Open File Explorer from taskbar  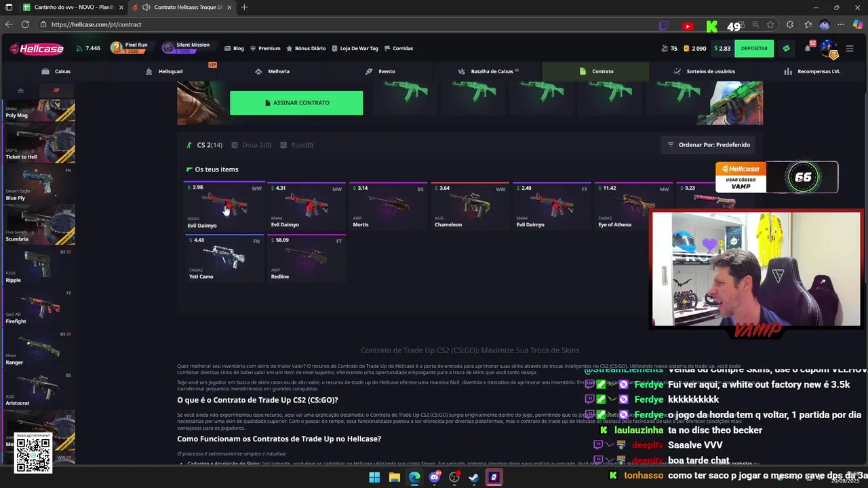pos(395,477)
